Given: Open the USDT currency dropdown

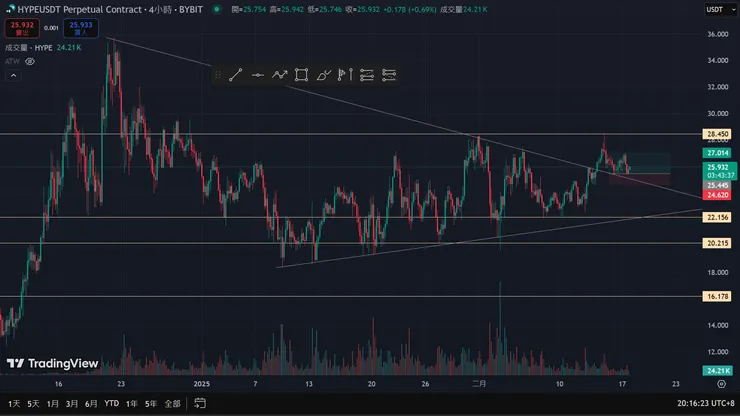Looking at the screenshot, I should pos(720,9).
